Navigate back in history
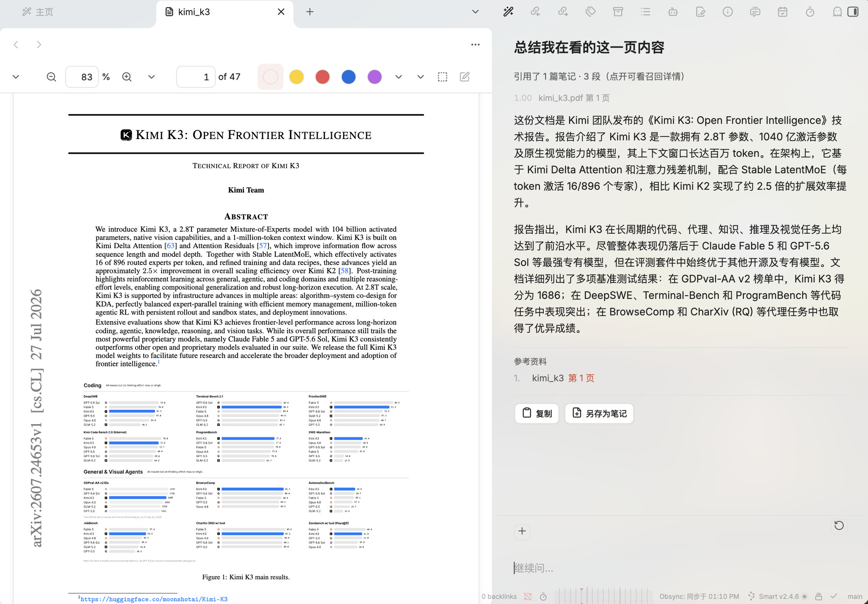 click(16, 44)
